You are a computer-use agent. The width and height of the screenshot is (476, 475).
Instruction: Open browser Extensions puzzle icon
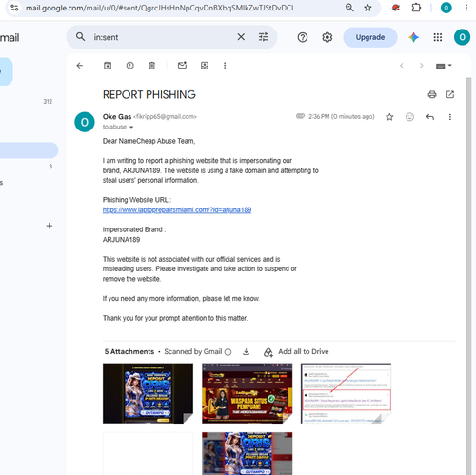(x=416, y=8)
